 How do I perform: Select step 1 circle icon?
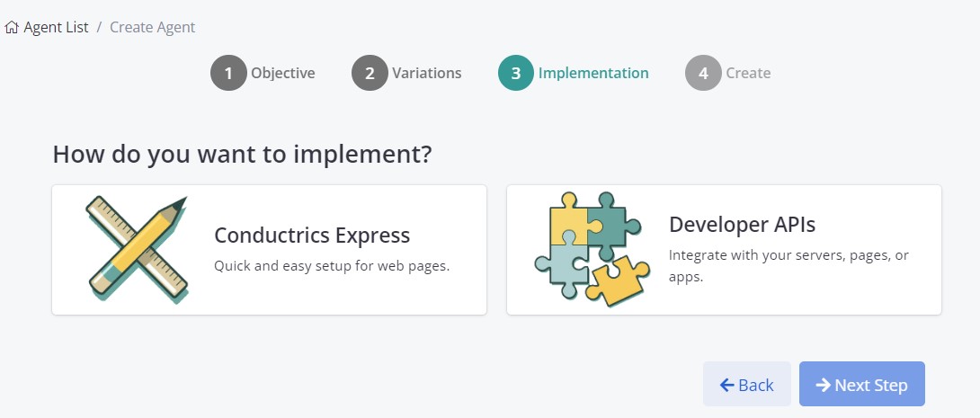pos(228,73)
